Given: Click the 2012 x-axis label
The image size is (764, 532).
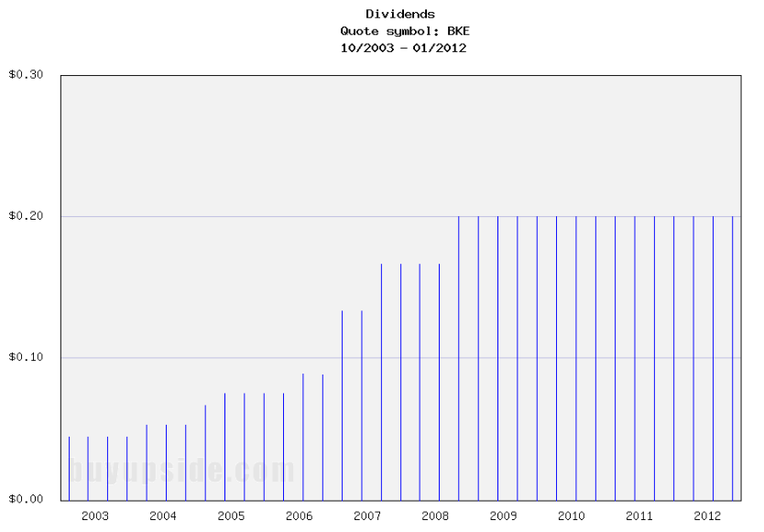Looking at the screenshot, I should [x=707, y=516].
